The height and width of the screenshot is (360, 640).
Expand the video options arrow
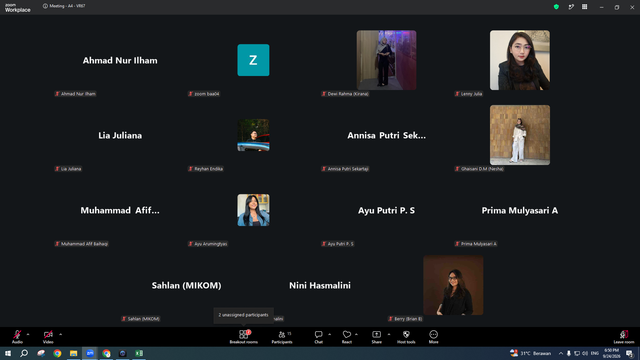(x=60, y=334)
